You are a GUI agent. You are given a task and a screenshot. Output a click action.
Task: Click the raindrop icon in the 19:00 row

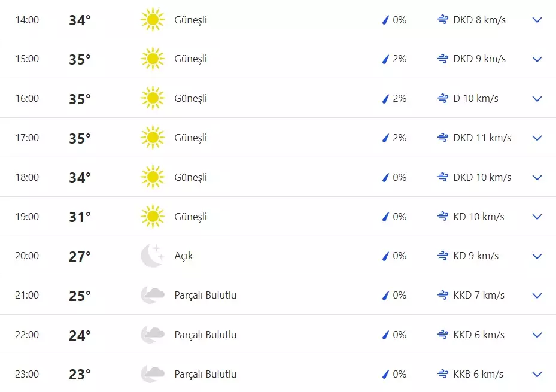tap(386, 217)
